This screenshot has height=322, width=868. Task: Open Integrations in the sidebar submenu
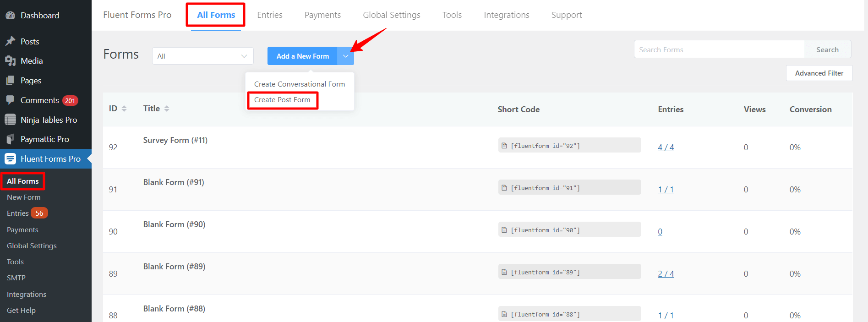click(27, 295)
